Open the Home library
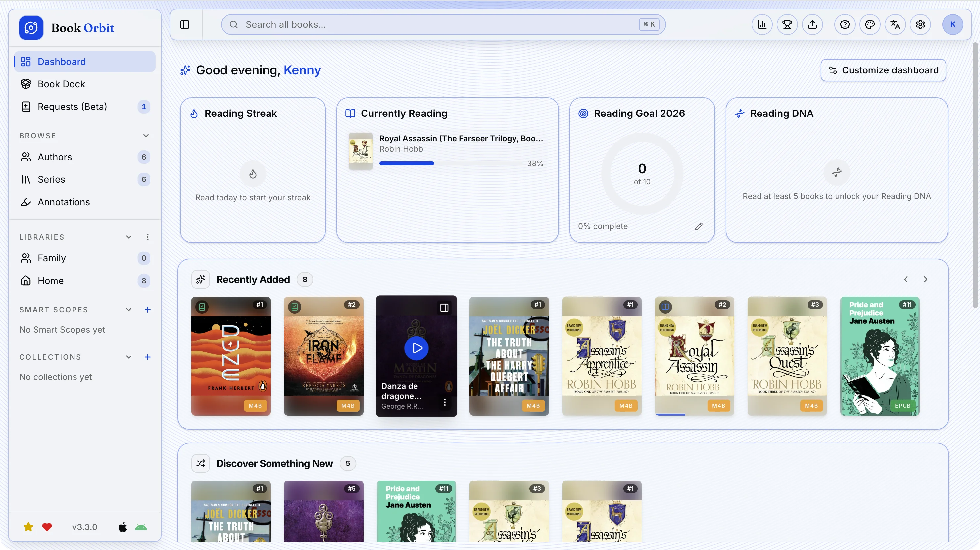This screenshot has height=550, width=980. click(x=84, y=280)
